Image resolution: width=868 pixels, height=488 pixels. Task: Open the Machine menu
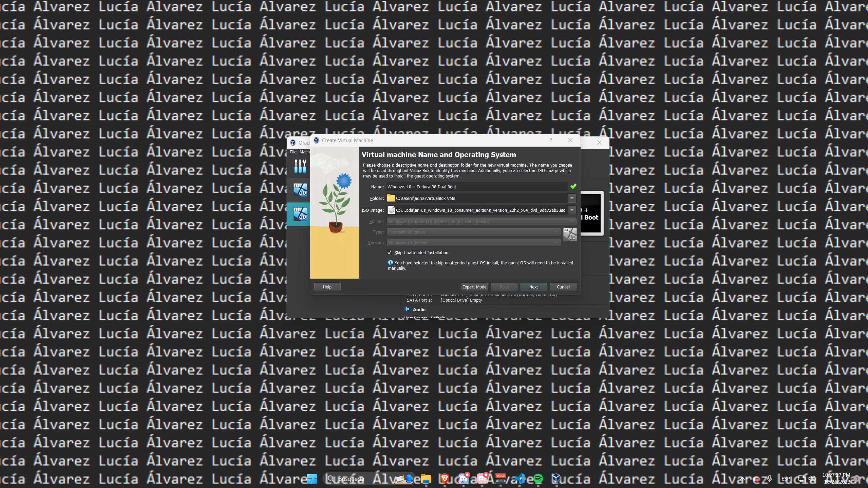(304, 152)
